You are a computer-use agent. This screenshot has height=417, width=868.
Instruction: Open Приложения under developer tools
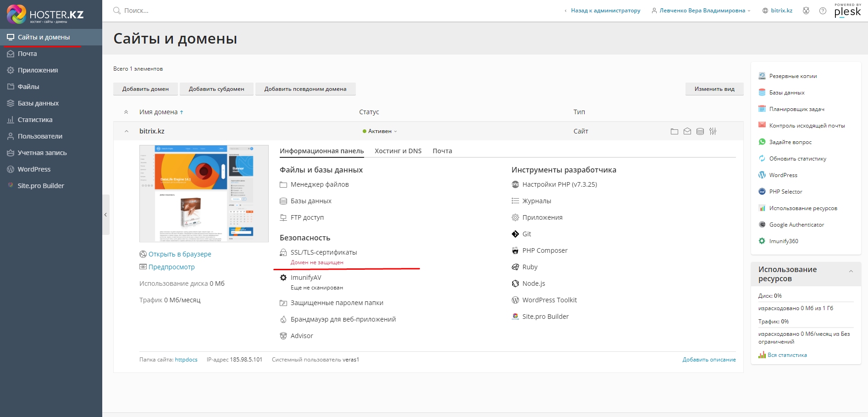542,217
